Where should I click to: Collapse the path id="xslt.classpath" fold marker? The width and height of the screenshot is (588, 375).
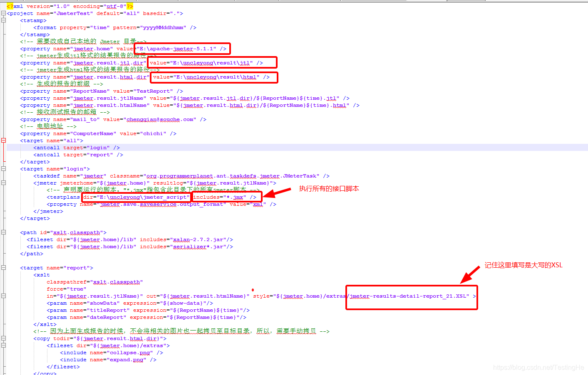(3, 232)
